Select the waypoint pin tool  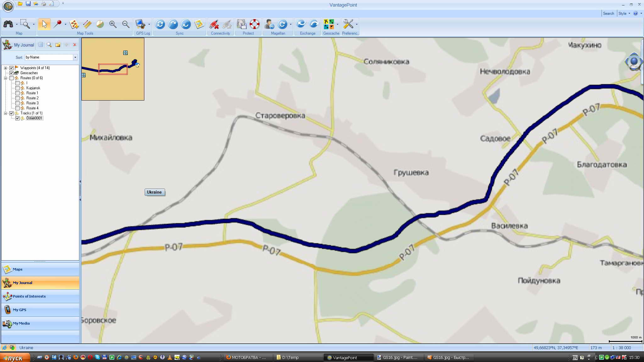(x=57, y=24)
